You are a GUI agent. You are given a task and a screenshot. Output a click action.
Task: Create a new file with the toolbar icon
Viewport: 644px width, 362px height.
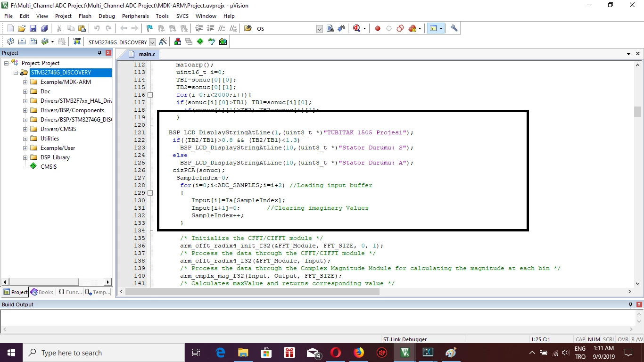10,28
